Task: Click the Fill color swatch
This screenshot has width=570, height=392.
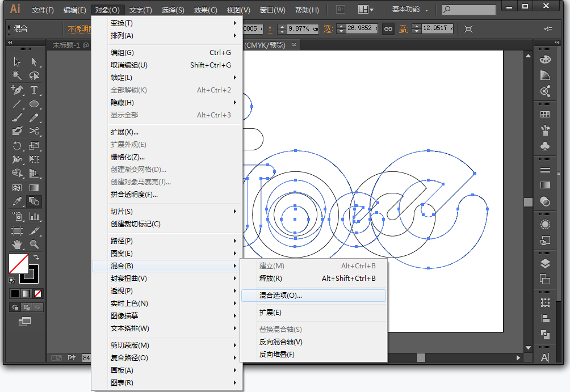Action: point(19,263)
